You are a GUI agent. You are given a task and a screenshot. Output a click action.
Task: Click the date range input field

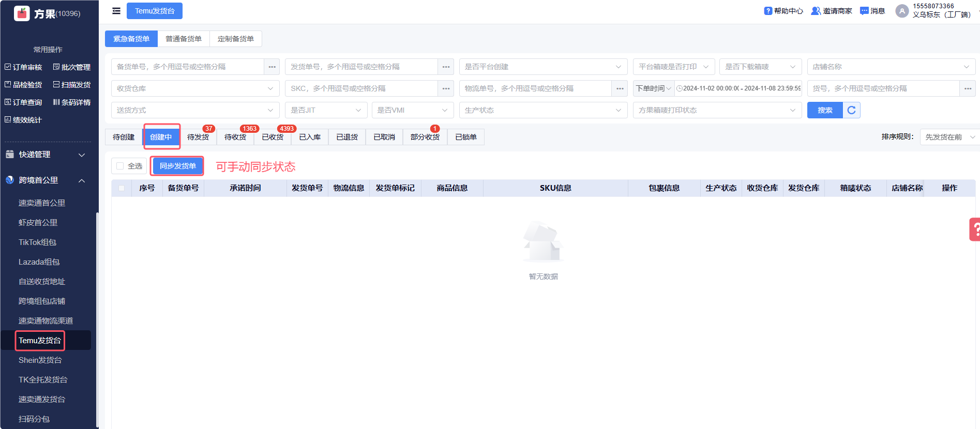[738, 88]
